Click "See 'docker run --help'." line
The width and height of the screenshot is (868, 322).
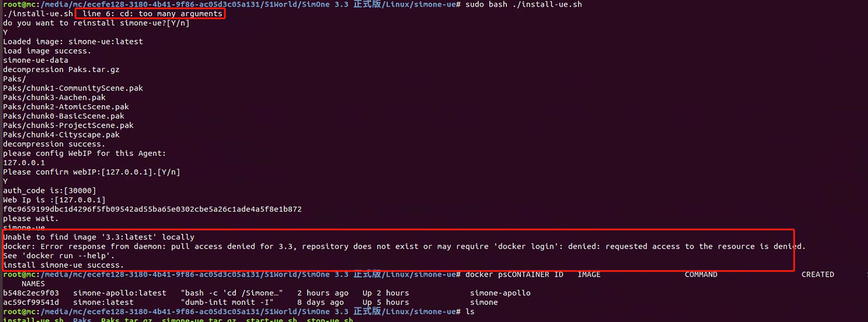tap(59, 256)
